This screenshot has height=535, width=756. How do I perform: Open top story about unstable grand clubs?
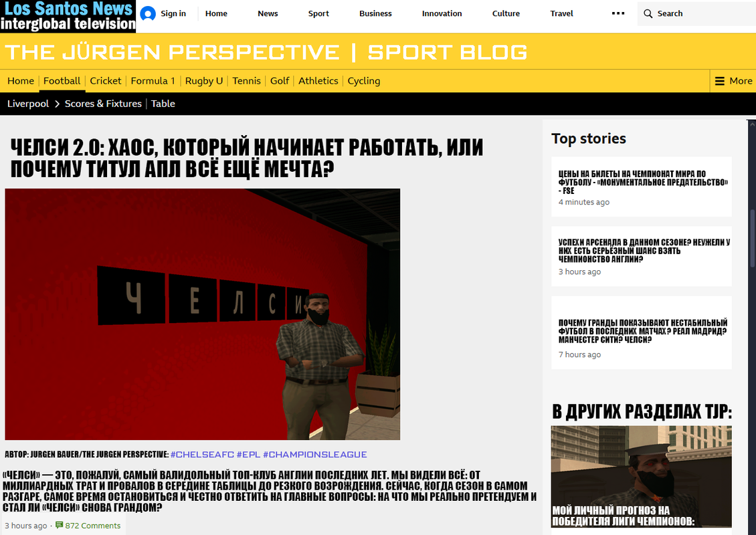click(643, 331)
